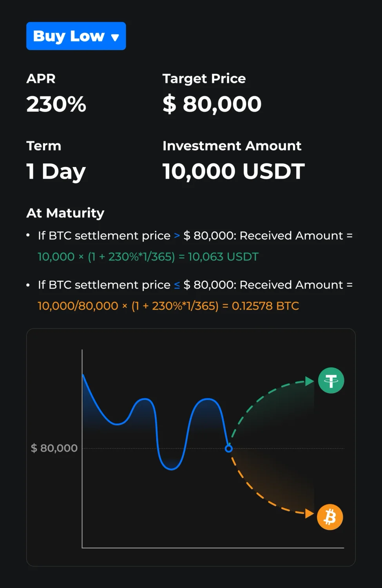Click the green dashed arrow head
382x588 pixels.
[310, 381]
